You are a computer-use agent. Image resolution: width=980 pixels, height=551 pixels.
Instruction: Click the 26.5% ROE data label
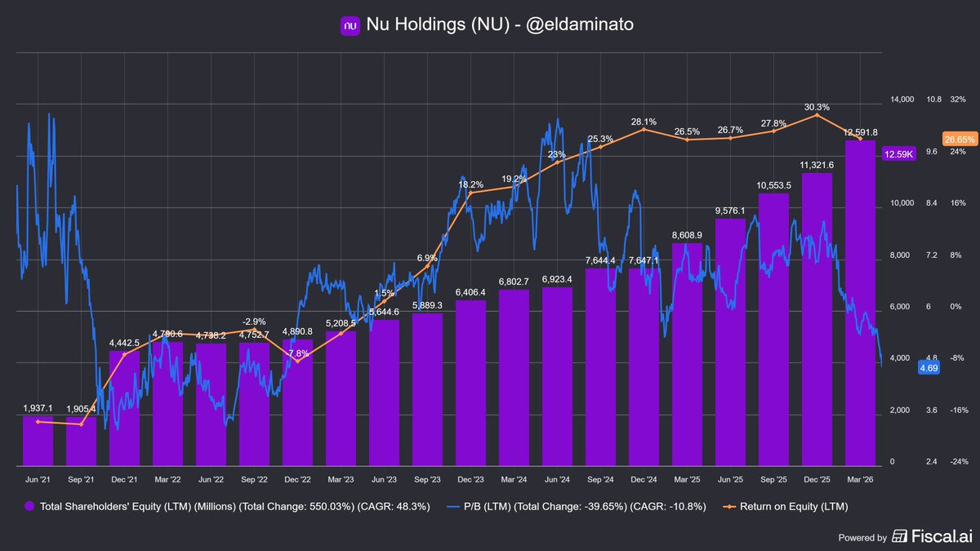point(687,131)
